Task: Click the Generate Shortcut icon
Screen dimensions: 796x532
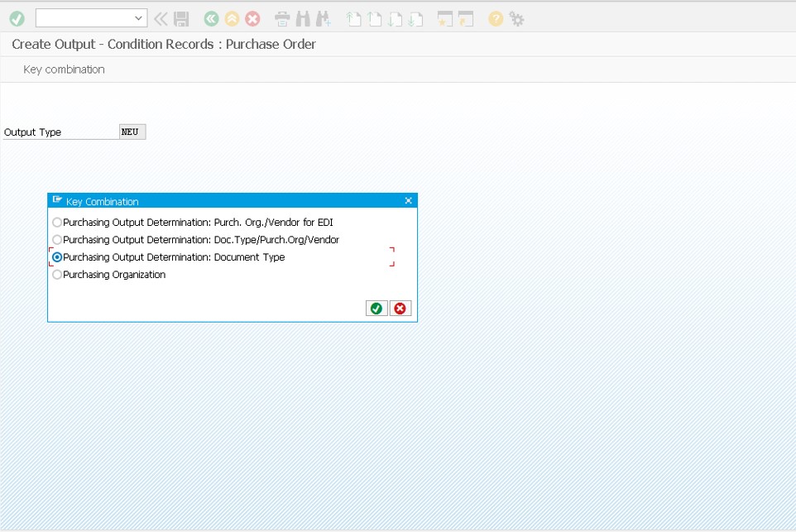Action: [x=466, y=19]
